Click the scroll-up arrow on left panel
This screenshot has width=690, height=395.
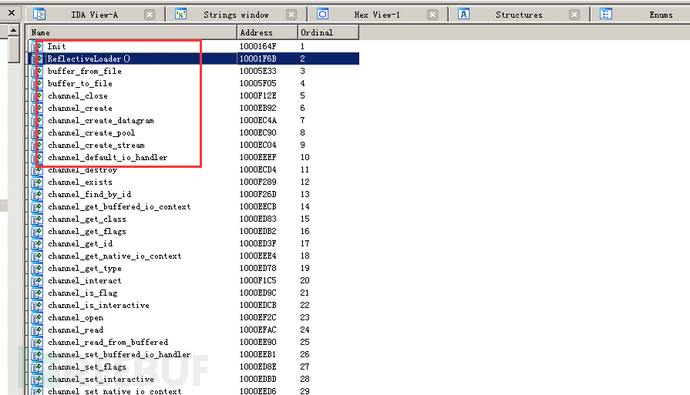click(13, 30)
